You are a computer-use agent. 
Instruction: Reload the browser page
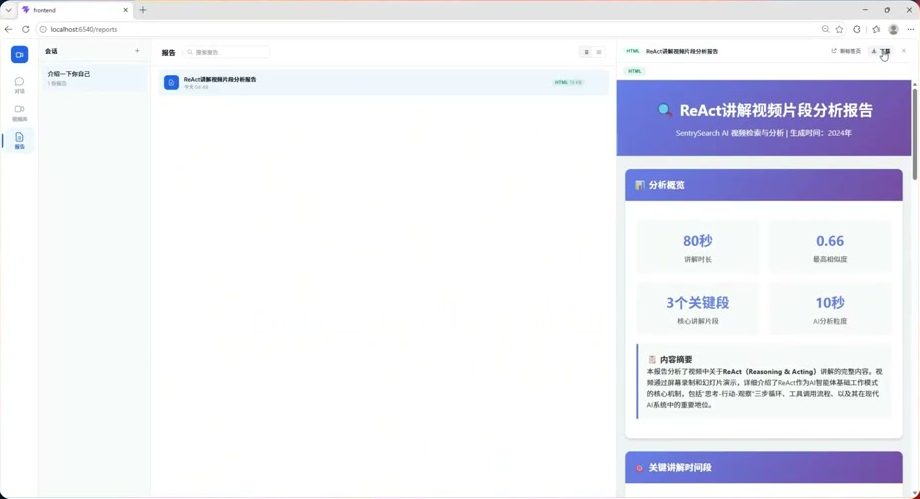coord(25,29)
